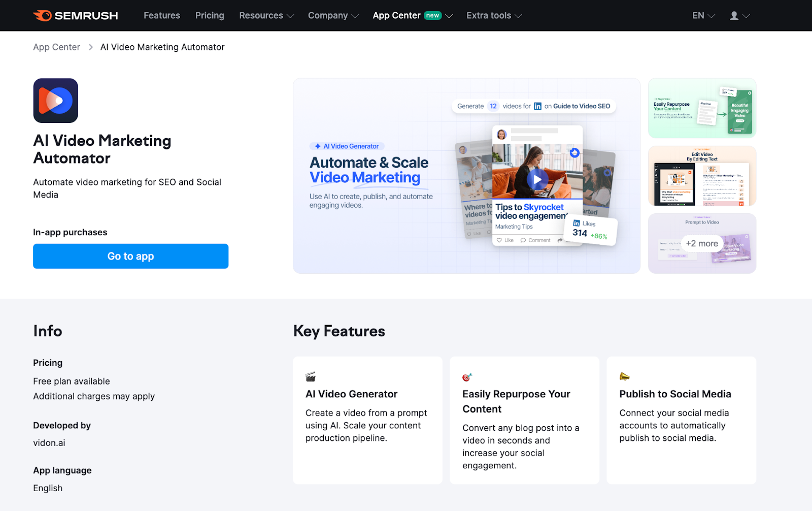Select Features in the navigation bar
Image resolution: width=812 pixels, height=511 pixels.
tap(161, 15)
